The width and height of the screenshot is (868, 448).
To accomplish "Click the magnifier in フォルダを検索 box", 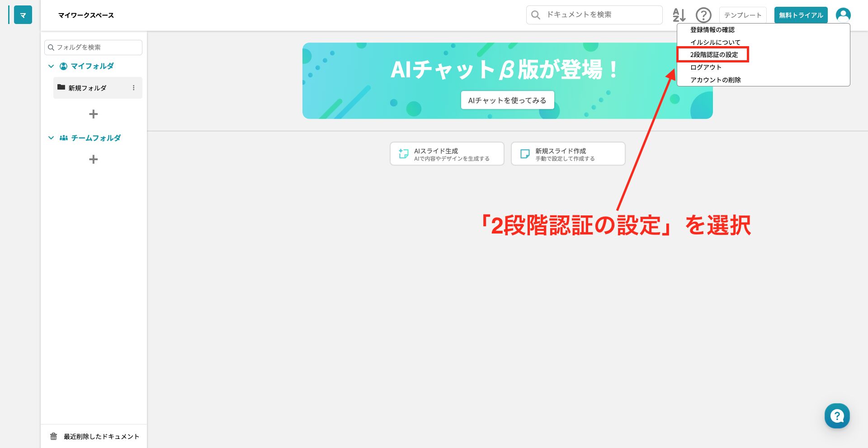I will point(51,47).
